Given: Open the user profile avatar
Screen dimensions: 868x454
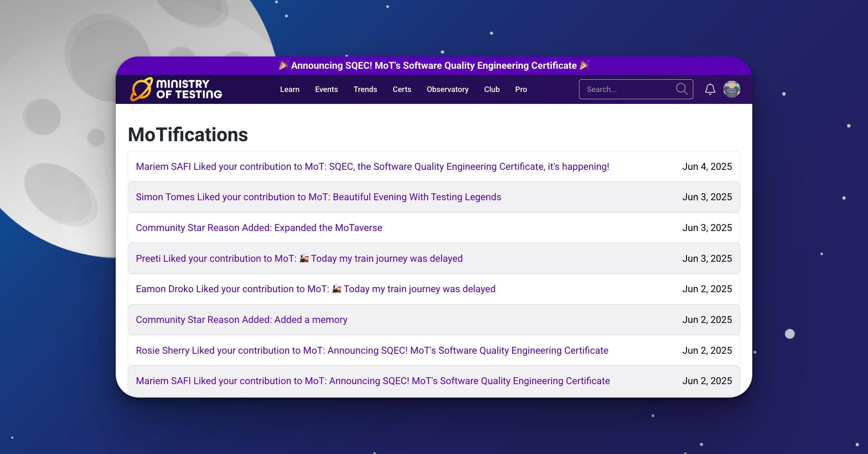Looking at the screenshot, I should pos(732,89).
